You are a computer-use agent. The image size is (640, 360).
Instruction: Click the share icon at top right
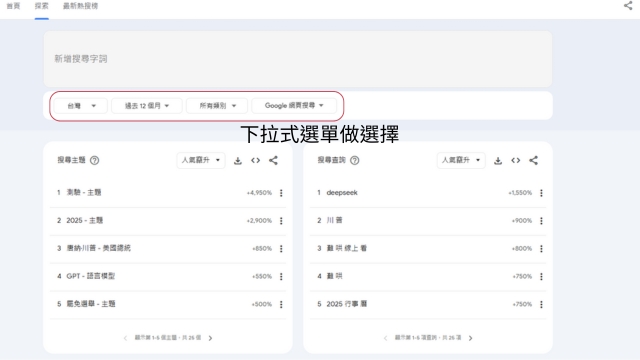(628, 5)
